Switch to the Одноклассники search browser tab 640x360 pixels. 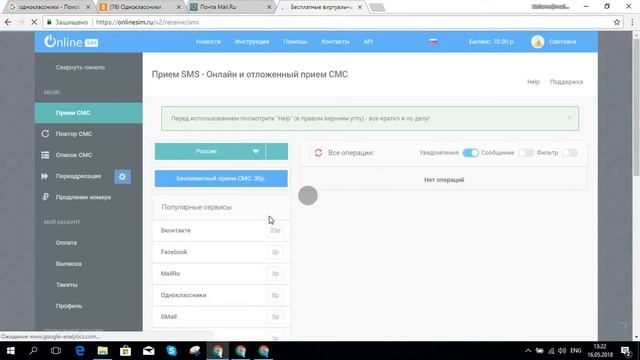(x=49, y=7)
